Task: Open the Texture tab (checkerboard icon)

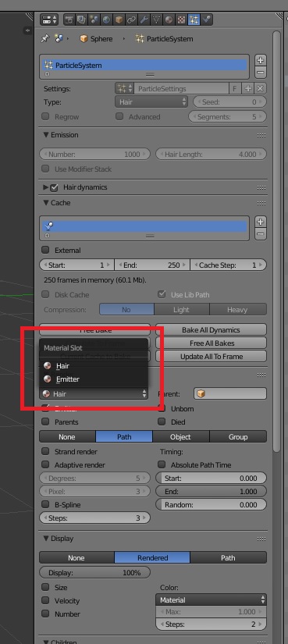Action: [181, 20]
